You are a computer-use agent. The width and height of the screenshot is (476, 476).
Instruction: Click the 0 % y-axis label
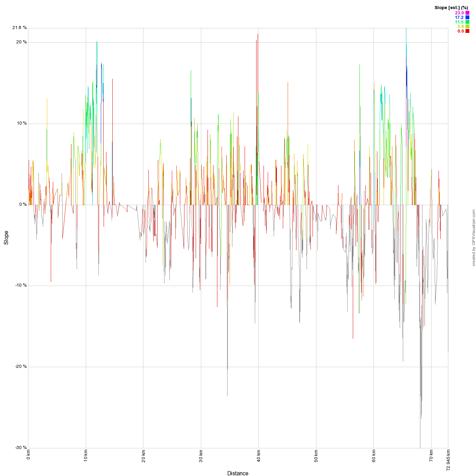point(22,204)
